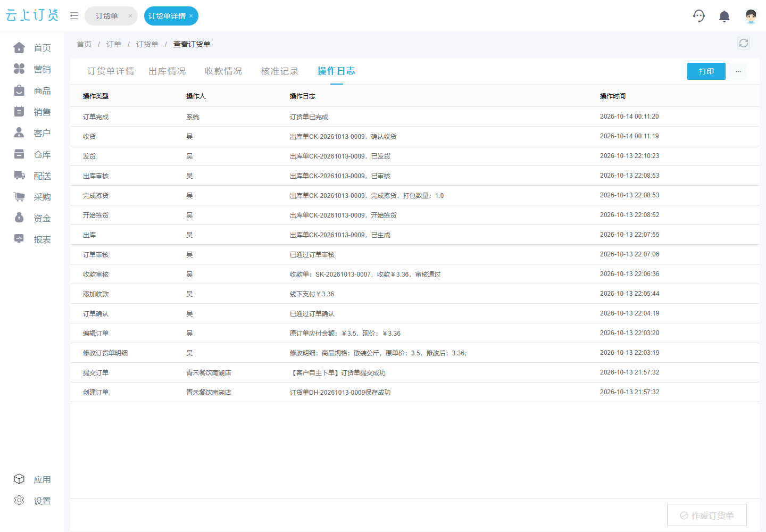Switch to 订货单详情 sub-tab
Image resolution: width=766 pixels, height=532 pixels.
point(111,71)
